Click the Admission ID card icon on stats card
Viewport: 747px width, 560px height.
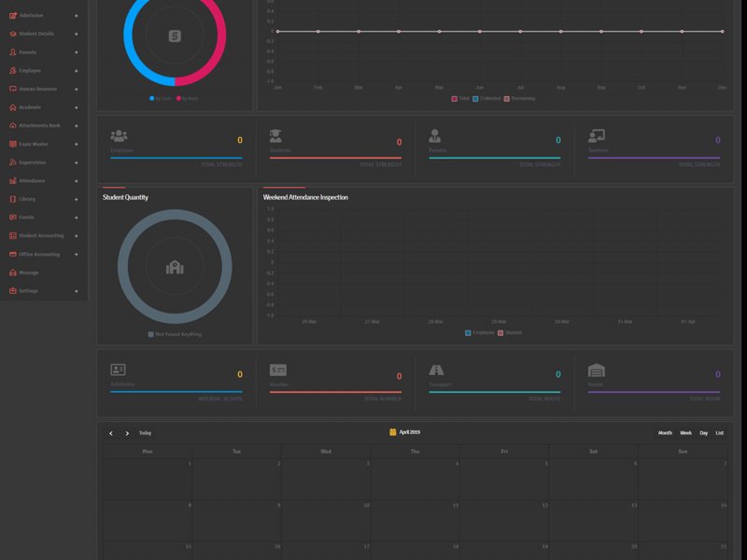(118, 370)
